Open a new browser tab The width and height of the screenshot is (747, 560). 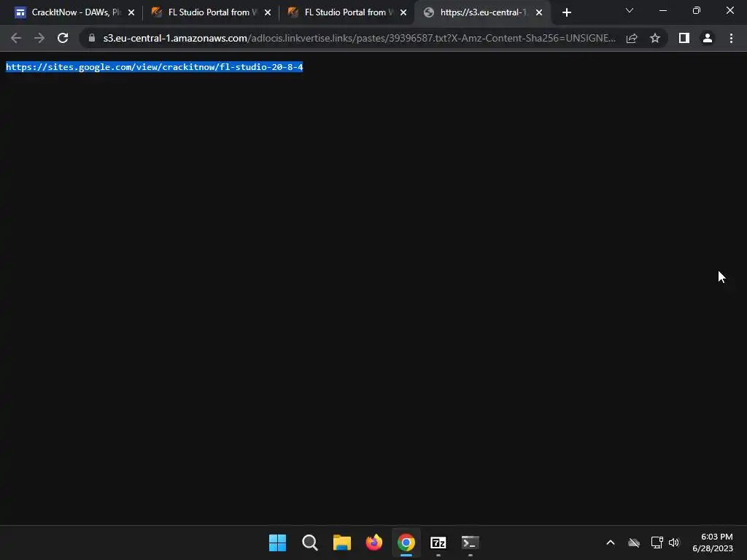(566, 13)
